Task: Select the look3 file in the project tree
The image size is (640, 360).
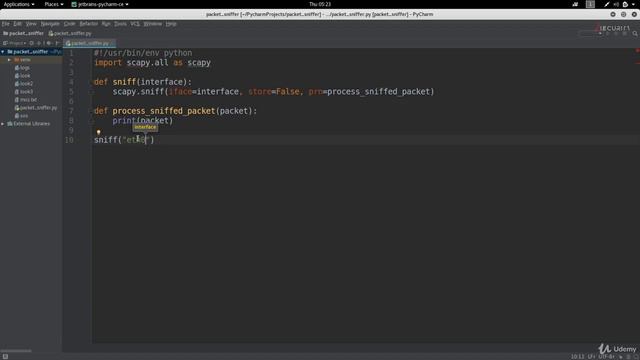Action: pos(24,91)
